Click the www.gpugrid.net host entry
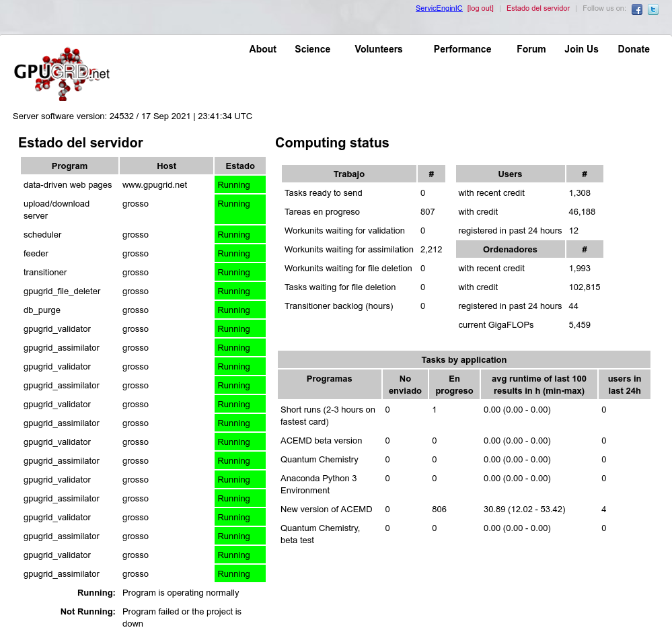672x632 pixels. (x=155, y=185)
